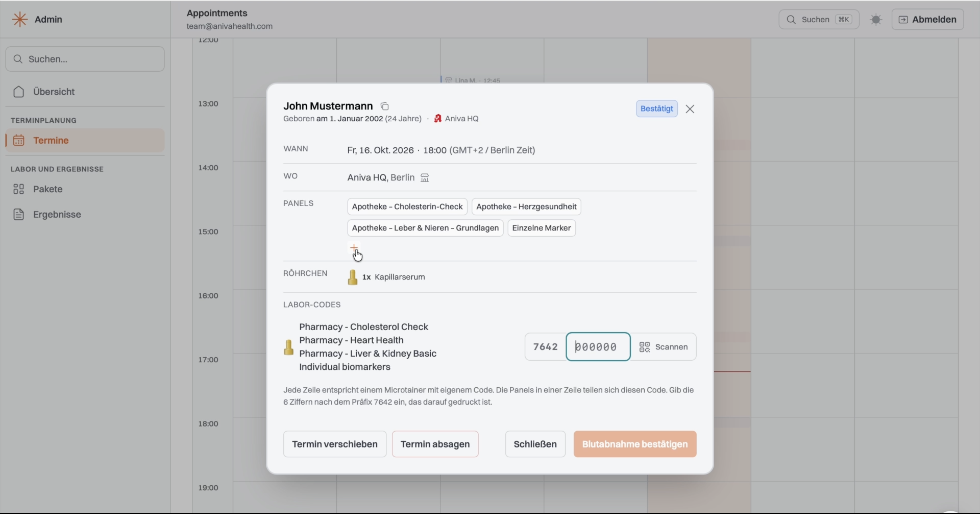
Task: Click the Bestätigt status badge
Action: click(x=657, y=109)
